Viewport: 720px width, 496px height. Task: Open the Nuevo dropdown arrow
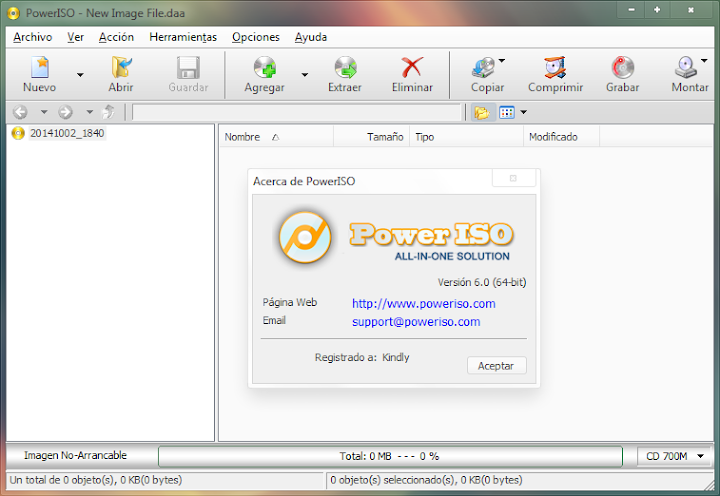coord(80,75)
